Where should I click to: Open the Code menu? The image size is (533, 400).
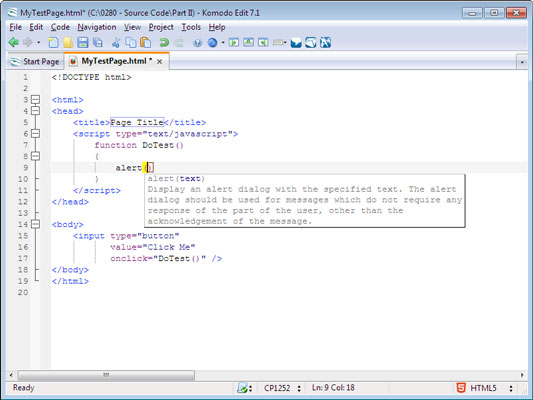click(60, 27)
